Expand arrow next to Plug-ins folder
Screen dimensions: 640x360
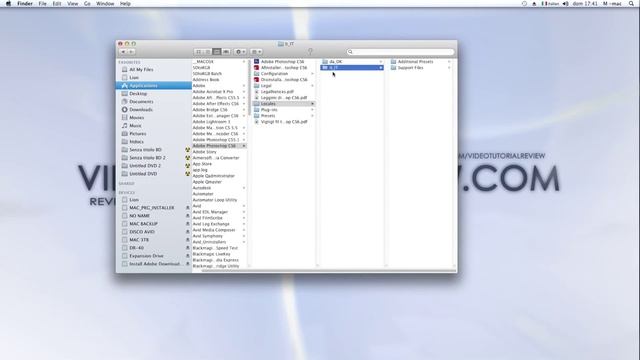click(x=313, y=110)
